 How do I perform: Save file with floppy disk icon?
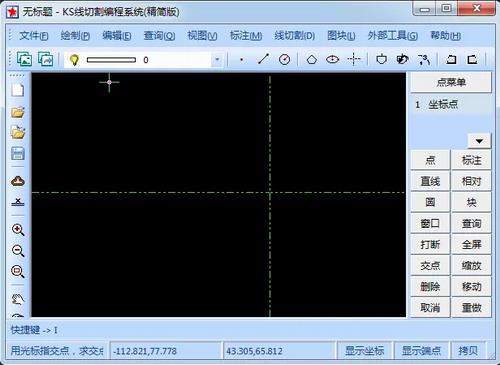[18, 154]
